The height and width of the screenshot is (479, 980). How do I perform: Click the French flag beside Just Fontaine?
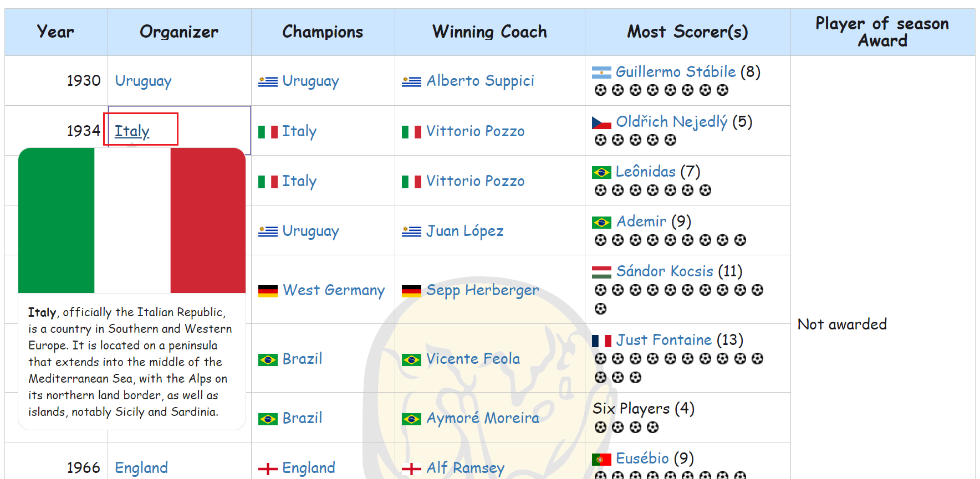(601, 341)
